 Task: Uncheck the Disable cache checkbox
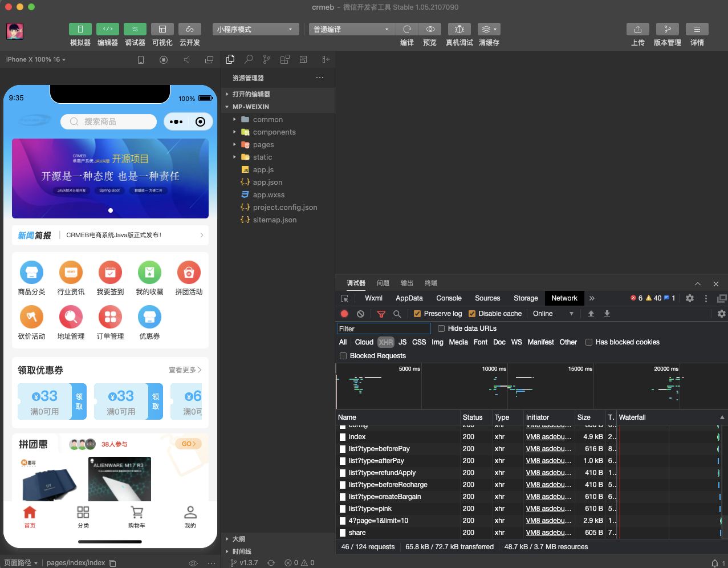click(x=472, y=314)
